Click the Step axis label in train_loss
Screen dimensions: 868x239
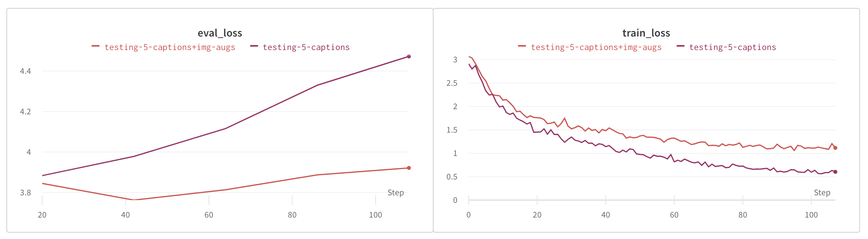822,193
